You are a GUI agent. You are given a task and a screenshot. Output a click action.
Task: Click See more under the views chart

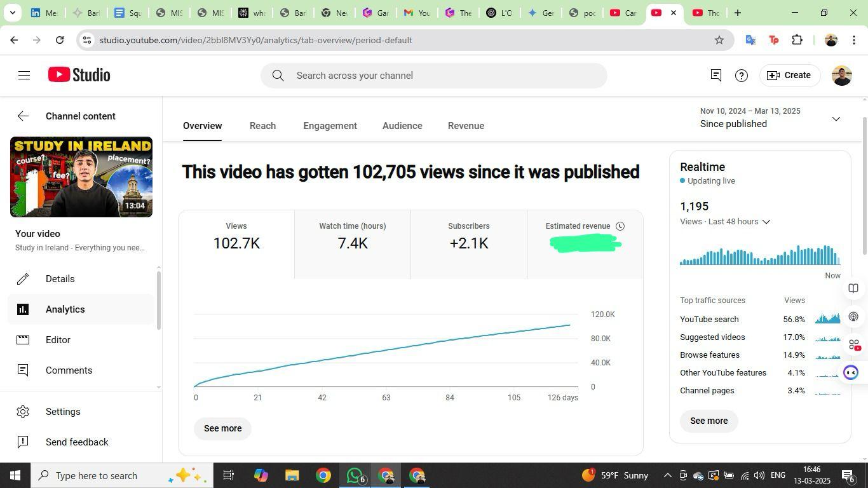point(222,428)
